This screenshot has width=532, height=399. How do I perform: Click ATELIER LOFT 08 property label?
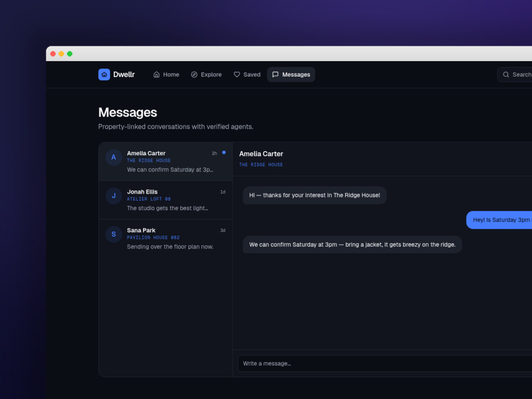coord(148,199)
